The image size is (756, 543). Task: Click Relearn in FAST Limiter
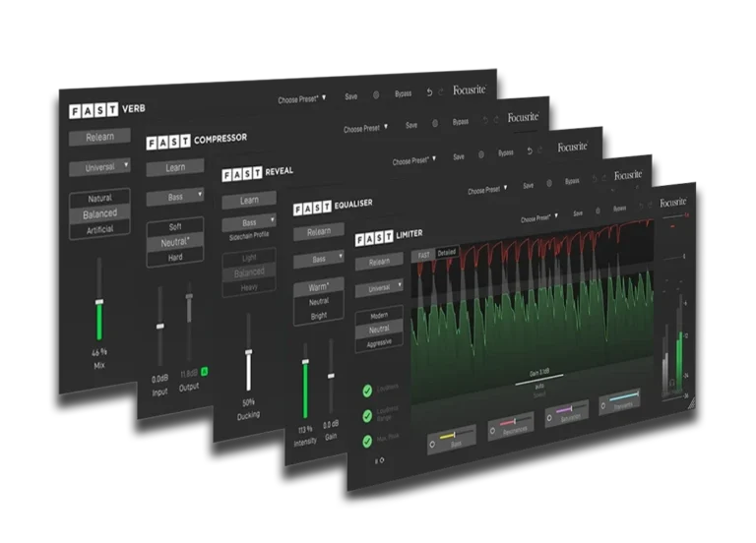click(379, 262)
